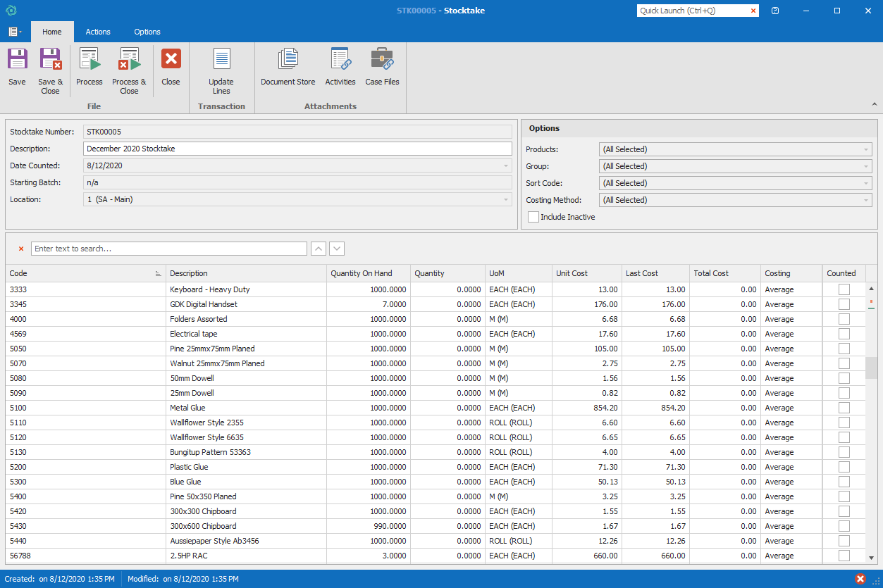
Task: Expand the Products dropdown
Action: pos(865,149)
